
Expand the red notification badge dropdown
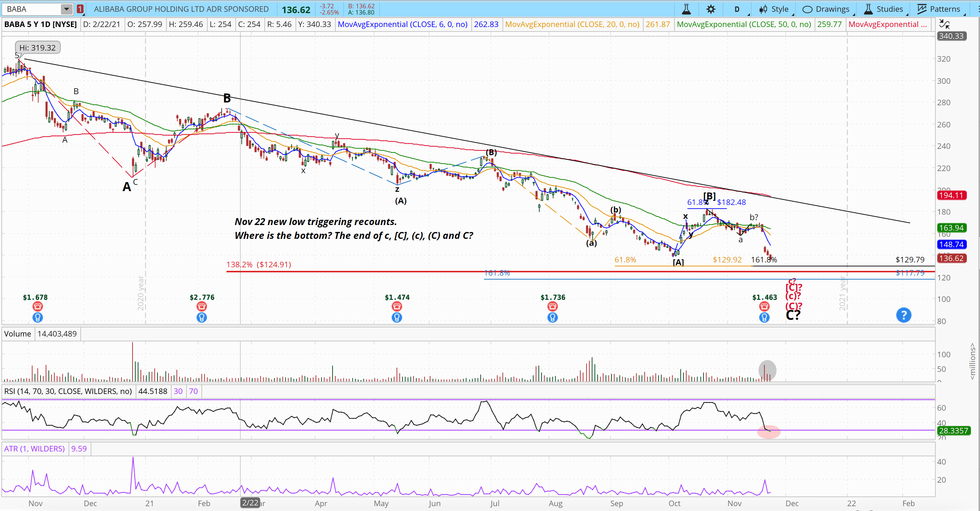pos(80,8)
